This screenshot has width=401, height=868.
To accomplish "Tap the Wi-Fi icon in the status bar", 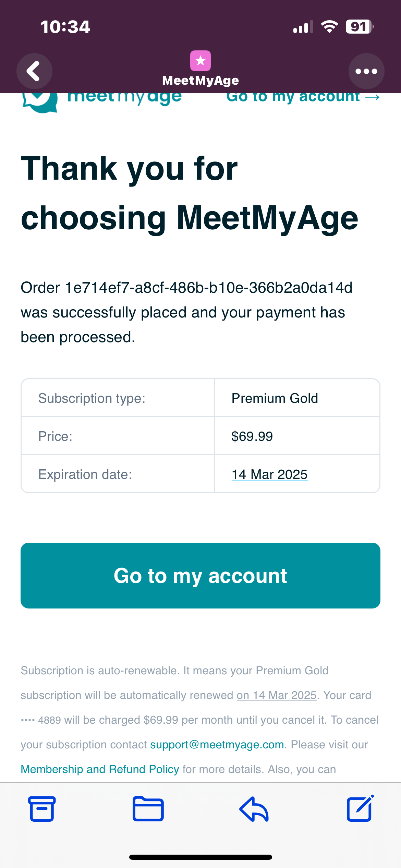I will point(329,27).
